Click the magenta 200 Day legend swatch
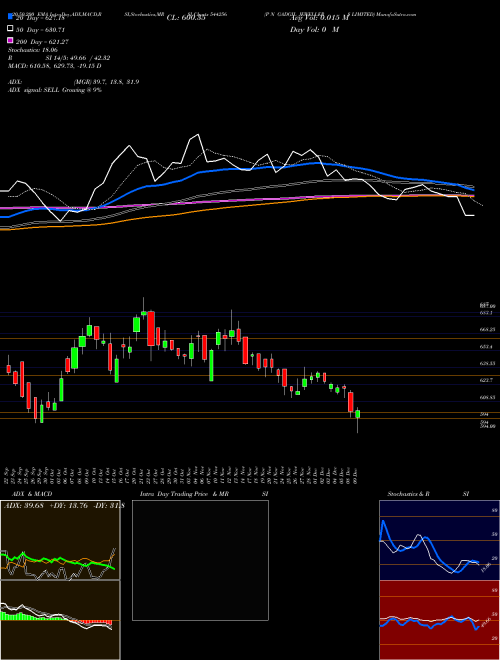This screenshot has height=660, width=500. click(x=10, y=41)
